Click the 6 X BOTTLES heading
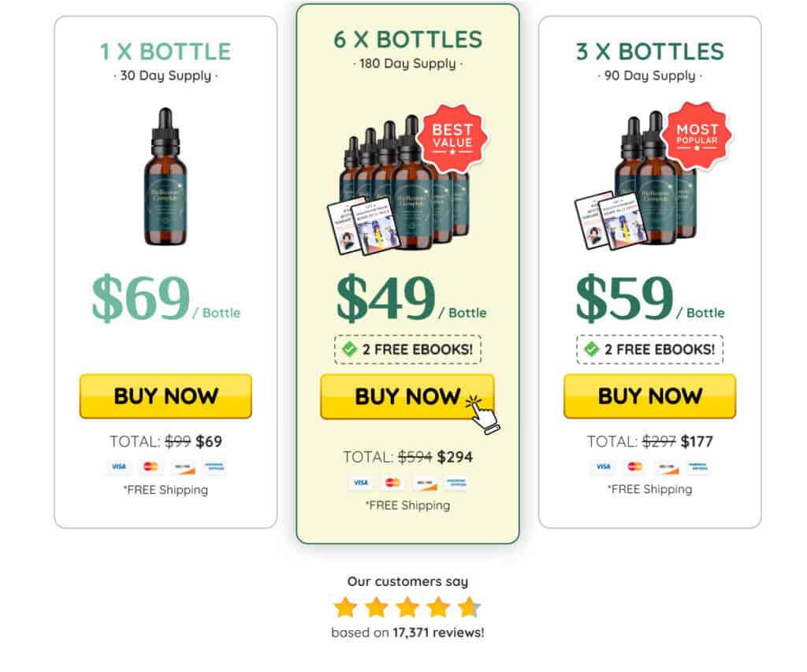Image resolution: width=807 pixels, height=672 pixels. click(x=407, y=39)
